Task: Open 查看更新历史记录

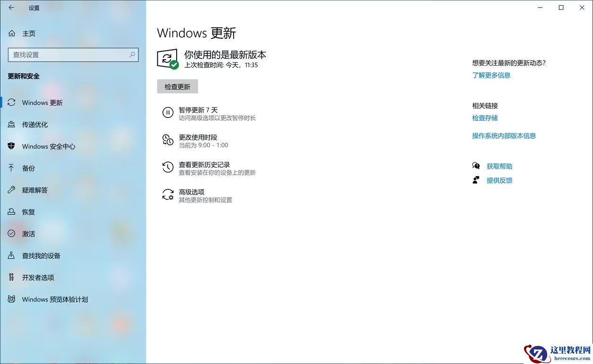Action: 204,164
